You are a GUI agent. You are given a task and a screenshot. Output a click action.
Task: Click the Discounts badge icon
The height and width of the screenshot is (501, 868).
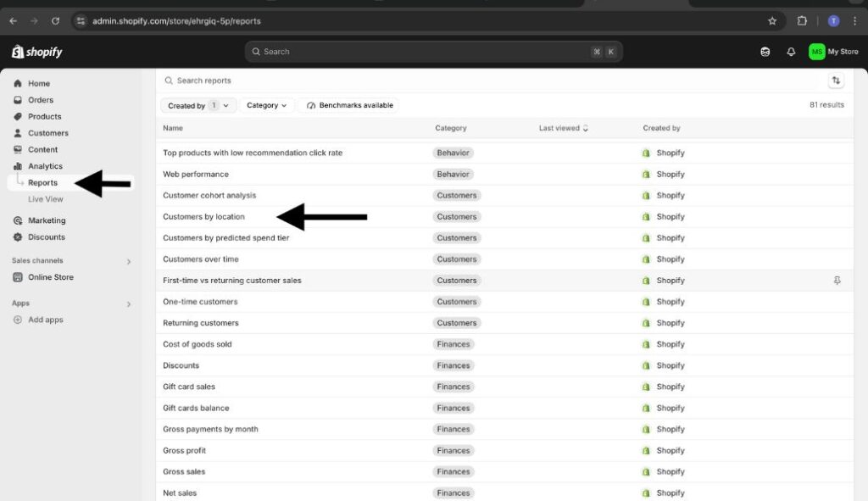click(x=18, y=237)
